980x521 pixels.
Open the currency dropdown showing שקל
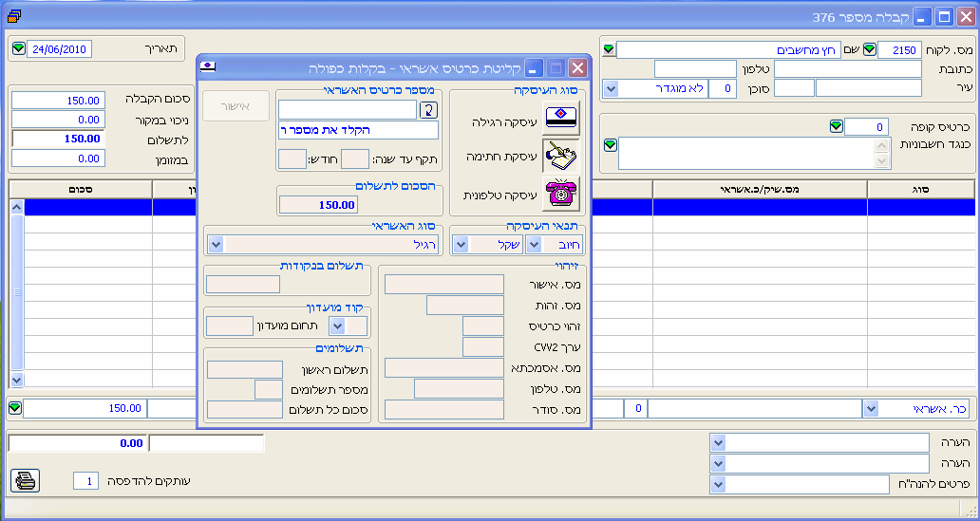click(461, 245)
